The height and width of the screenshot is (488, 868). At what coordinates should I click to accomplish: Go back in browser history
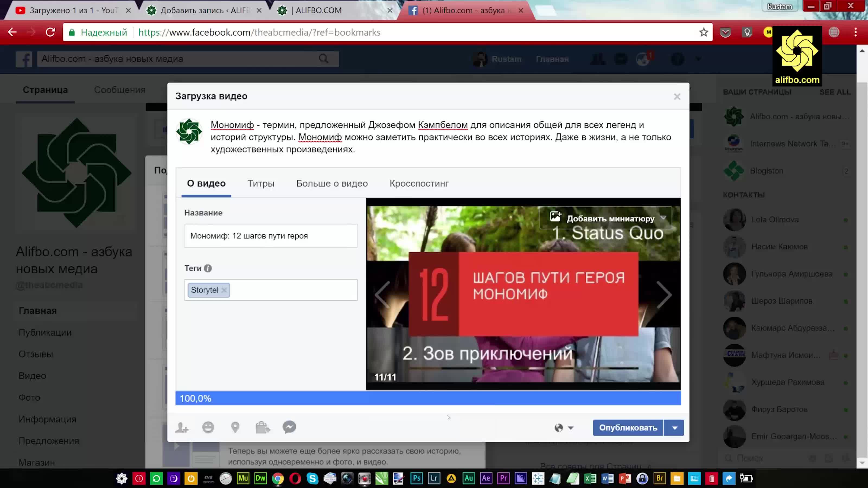[12, 32]
